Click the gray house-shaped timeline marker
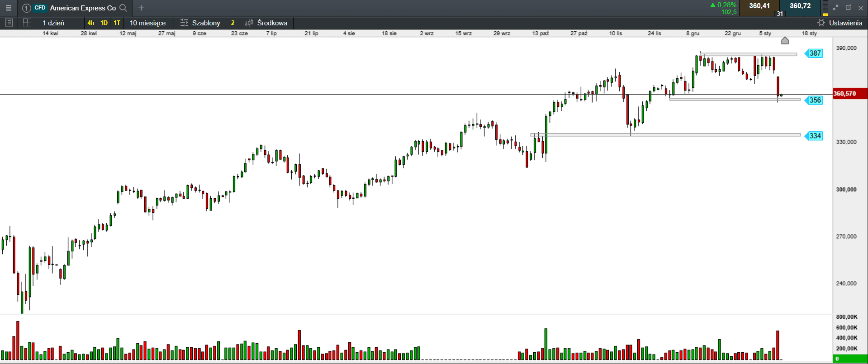This screenshot has height=364, width=868. (785, 41)
